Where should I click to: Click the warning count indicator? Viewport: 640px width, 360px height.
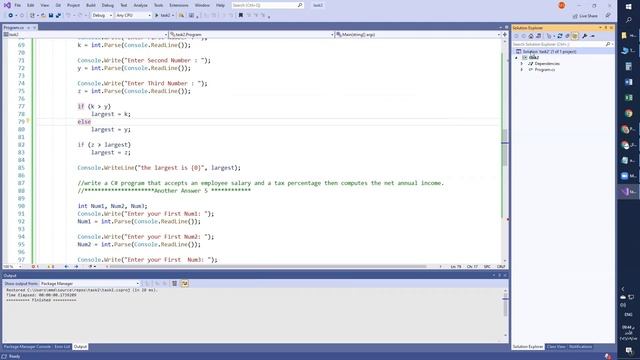51,267
